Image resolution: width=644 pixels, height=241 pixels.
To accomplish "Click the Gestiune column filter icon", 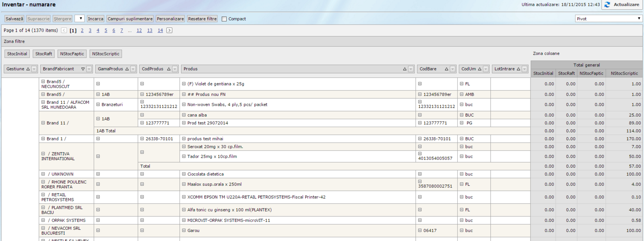I will pyautogui.click(x=34, y=69).
